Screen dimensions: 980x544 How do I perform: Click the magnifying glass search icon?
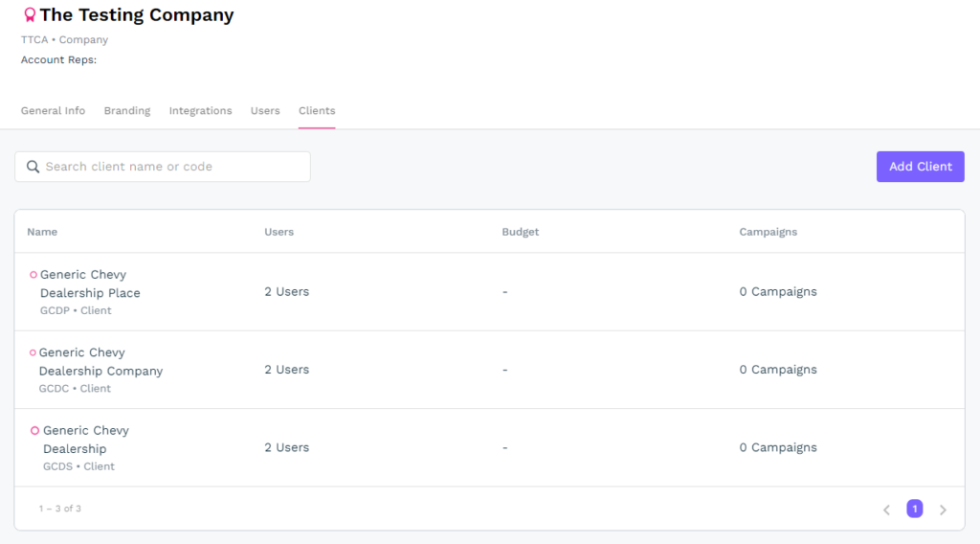click(33, 167)
